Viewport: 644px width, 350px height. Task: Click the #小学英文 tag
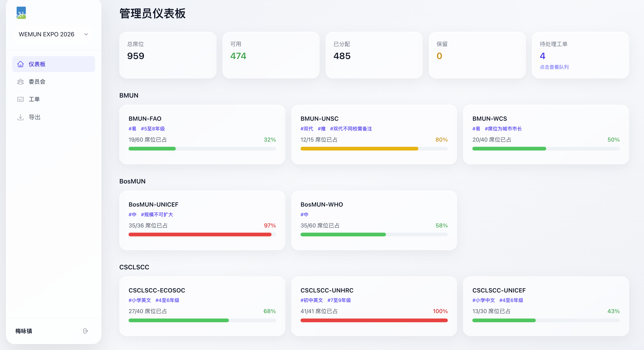(x=140, y=300)
